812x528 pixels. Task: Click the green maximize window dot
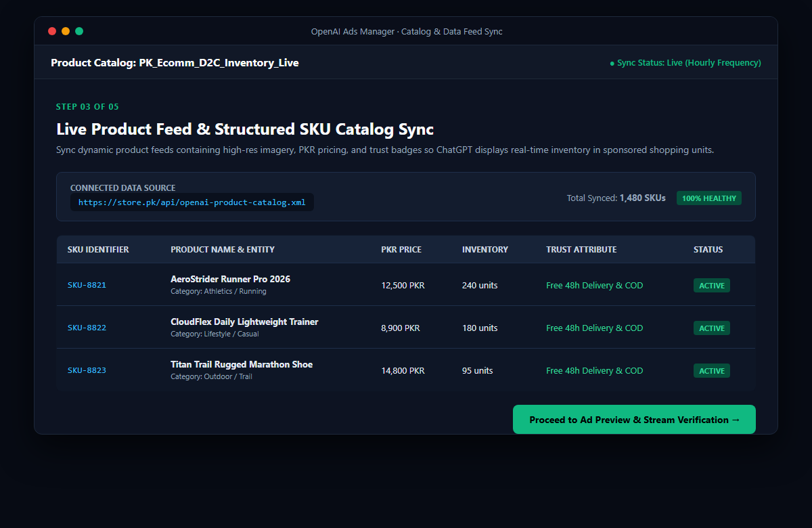[79, 31]
